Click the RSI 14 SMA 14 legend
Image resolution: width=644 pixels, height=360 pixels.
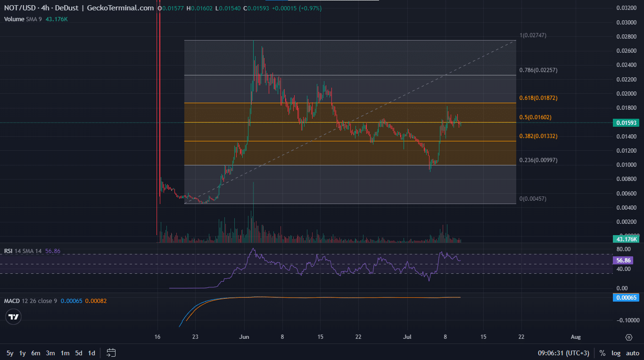[x=23, y=251]
